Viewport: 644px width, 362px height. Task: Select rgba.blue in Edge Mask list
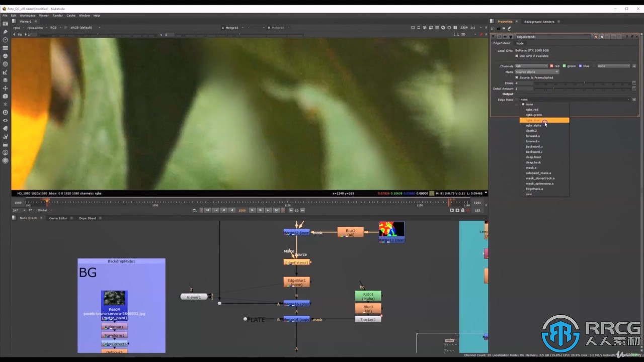point(544,120)
